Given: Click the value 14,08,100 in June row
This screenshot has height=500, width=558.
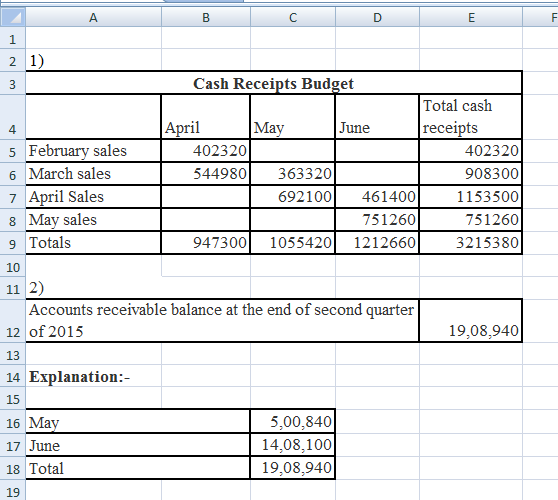Looking at the screenshot, I should tap(293, 444).
